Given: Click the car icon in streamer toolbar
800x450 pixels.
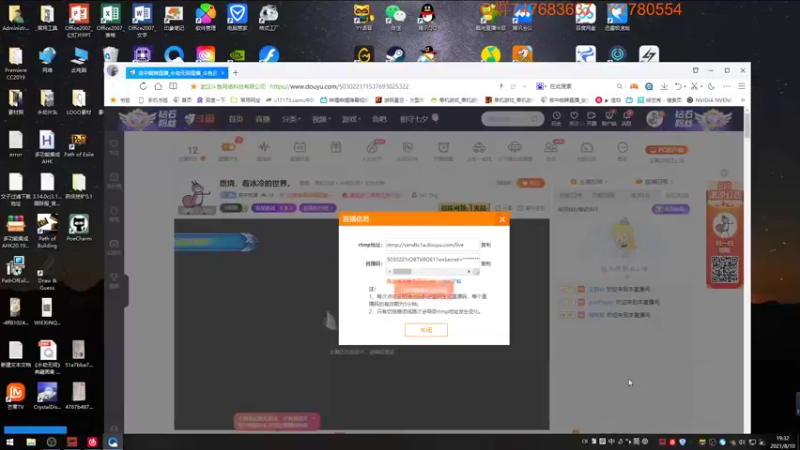Looking at the screenshot, I should point(479,147).
